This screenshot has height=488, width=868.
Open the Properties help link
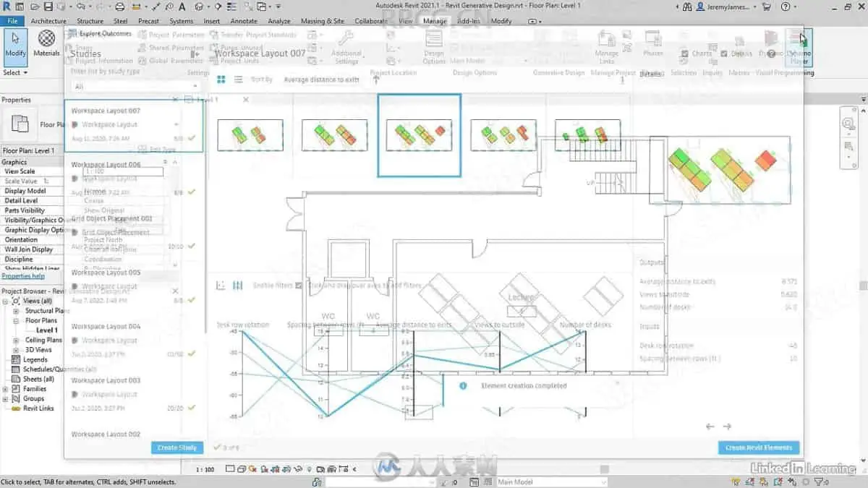[x=23, y=276]
